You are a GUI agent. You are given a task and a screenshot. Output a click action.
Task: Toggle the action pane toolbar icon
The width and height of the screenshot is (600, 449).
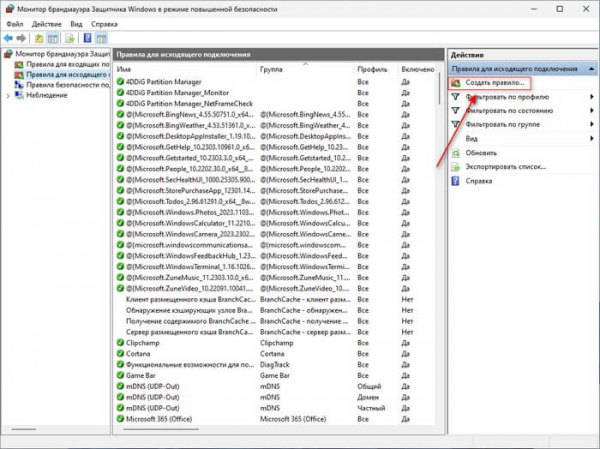tap(101, 38)
